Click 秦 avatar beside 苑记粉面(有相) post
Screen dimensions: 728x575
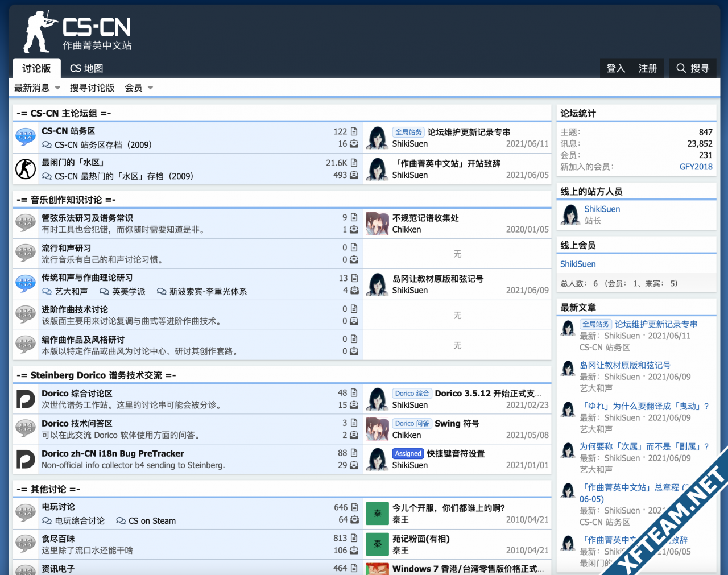coord(377,544)
